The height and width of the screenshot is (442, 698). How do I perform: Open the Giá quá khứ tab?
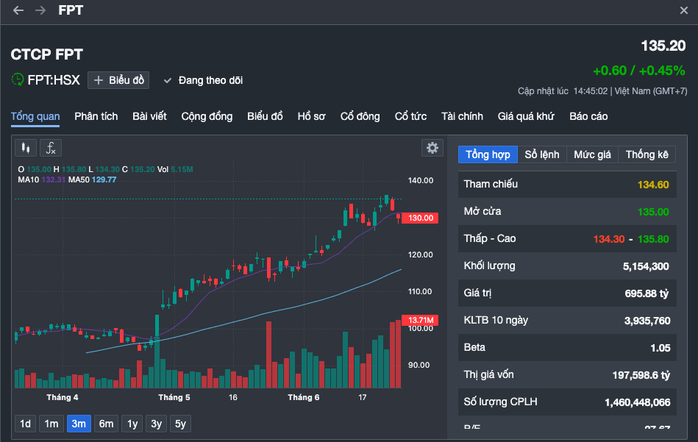(x=526, y=117)
